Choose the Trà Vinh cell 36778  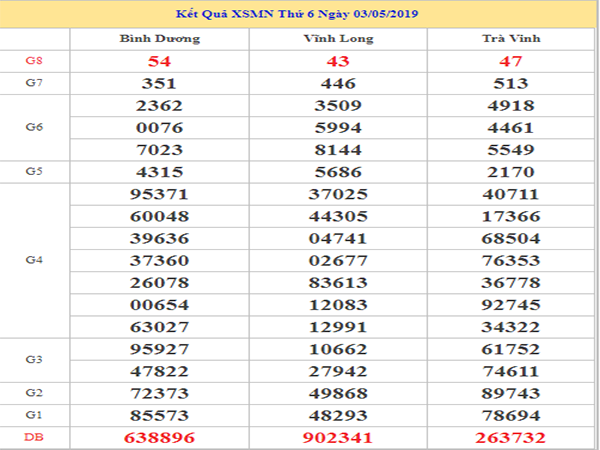click(511, 283)
